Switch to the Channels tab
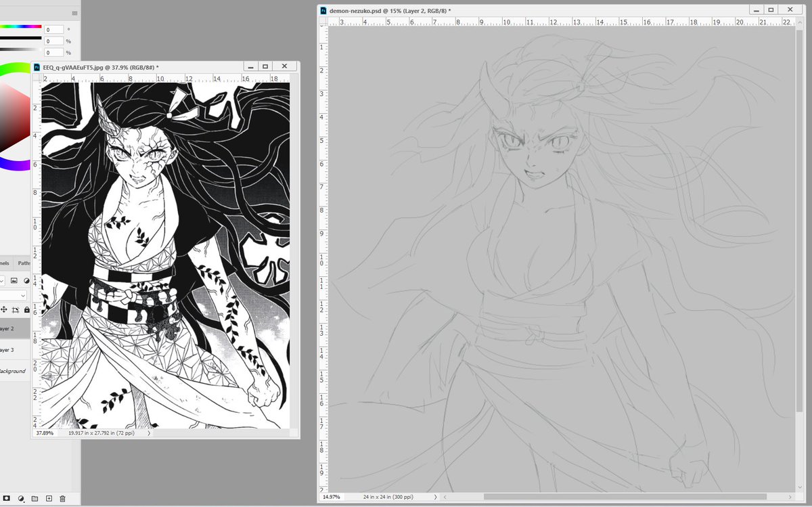The width and height of the screenshot is (812, 507). point(5,263)
